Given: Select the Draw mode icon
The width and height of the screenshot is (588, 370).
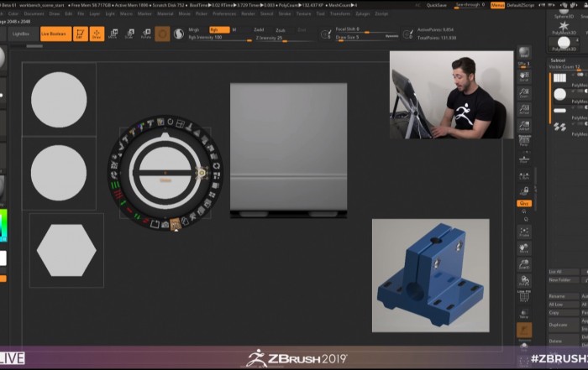Looking at the screenshot, I should click(x=97, y=34).
